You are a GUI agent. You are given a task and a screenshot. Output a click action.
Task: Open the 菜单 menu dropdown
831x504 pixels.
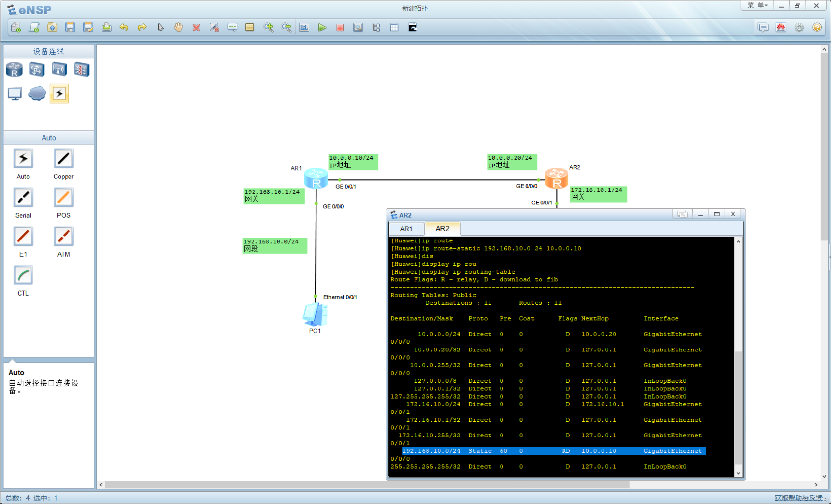[758, 6]
